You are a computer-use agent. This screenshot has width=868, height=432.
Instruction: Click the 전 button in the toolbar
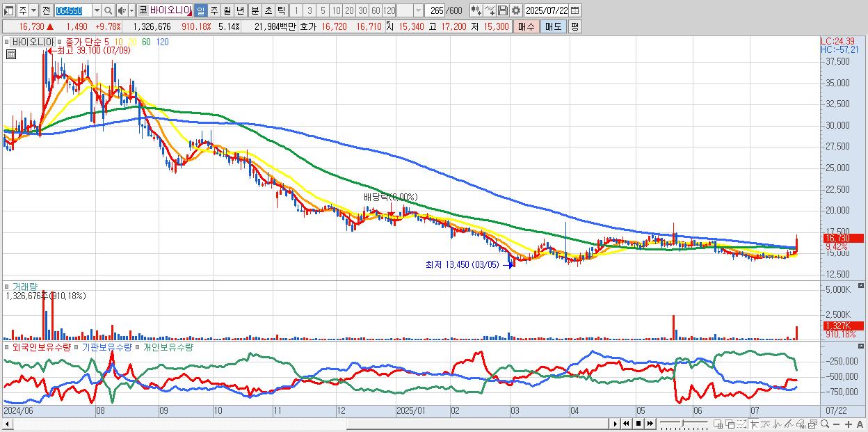tap(46, 10)
